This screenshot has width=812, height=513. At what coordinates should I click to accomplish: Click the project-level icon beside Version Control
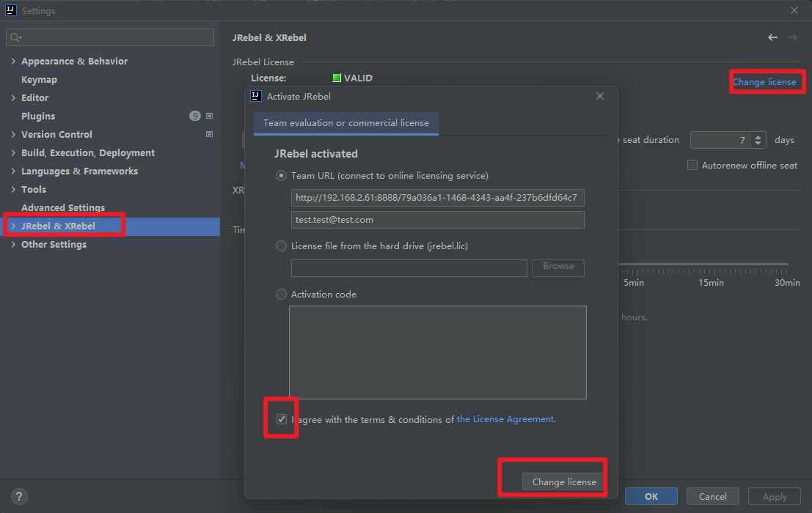point(209,134)
